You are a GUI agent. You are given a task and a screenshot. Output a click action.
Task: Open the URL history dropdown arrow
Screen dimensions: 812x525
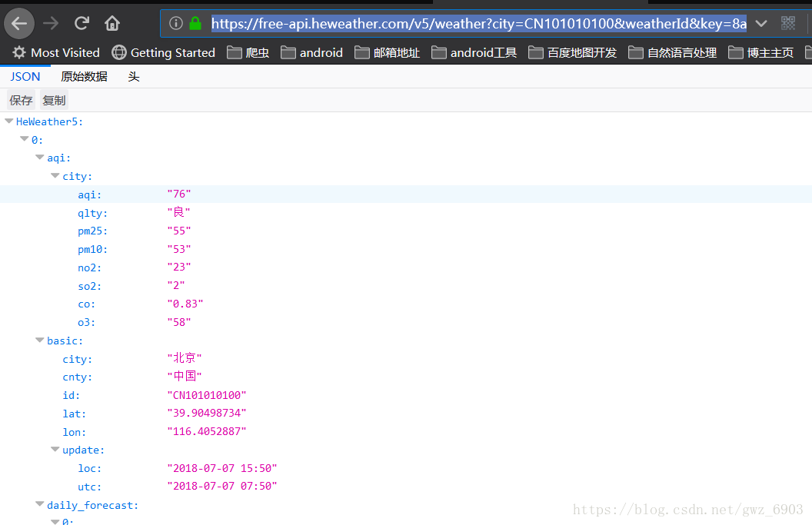[760, 23]
